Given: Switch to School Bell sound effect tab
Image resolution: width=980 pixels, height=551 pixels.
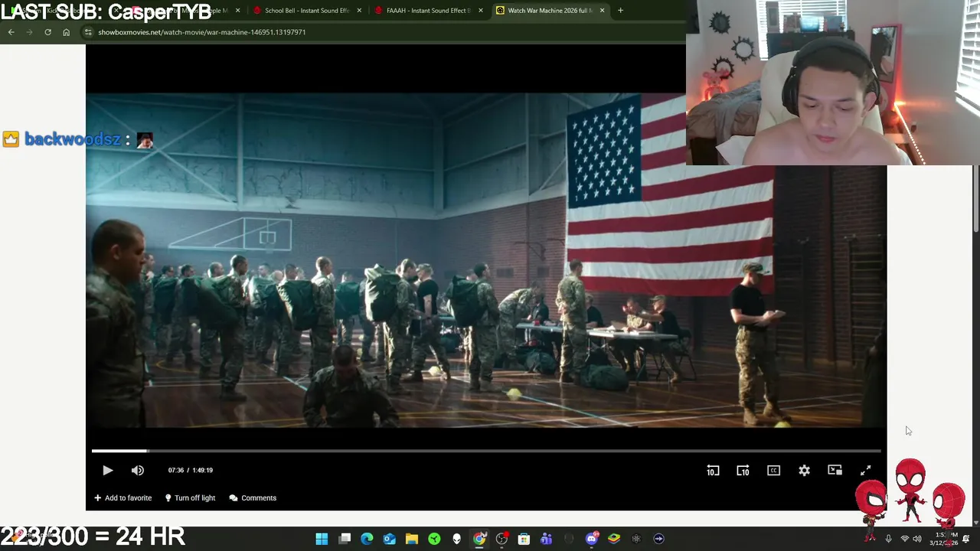Looking at the screenshot, I should [x=306, y=11].
